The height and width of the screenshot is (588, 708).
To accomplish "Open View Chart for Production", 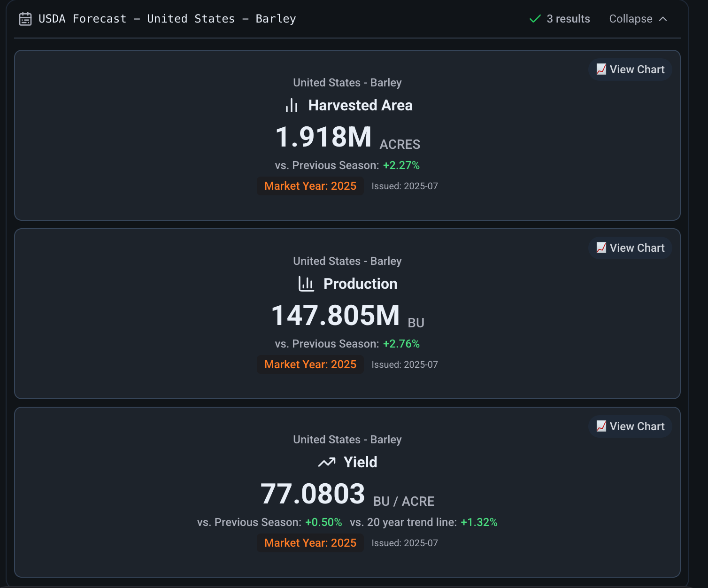I will (x=630, y=248).
